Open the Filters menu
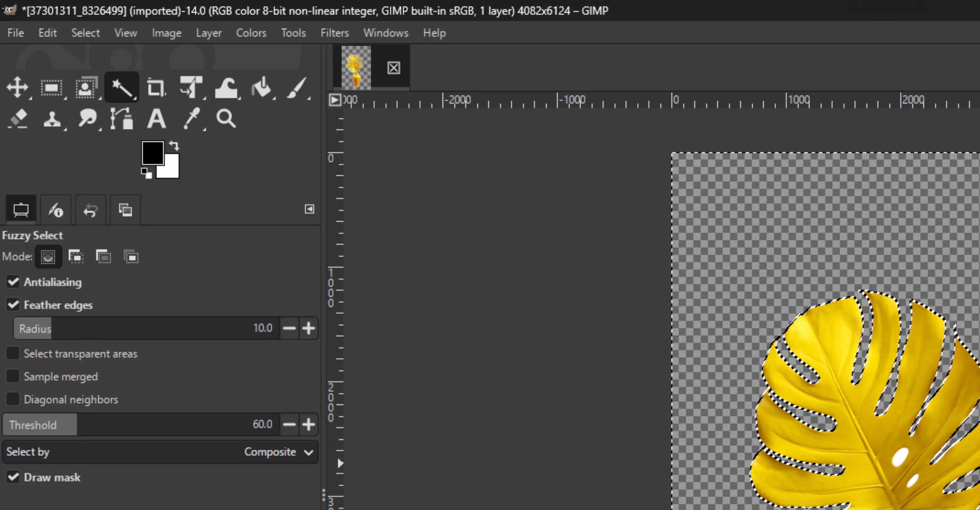The width and height of the screenshot is (980, 510). tap(335, 33)
